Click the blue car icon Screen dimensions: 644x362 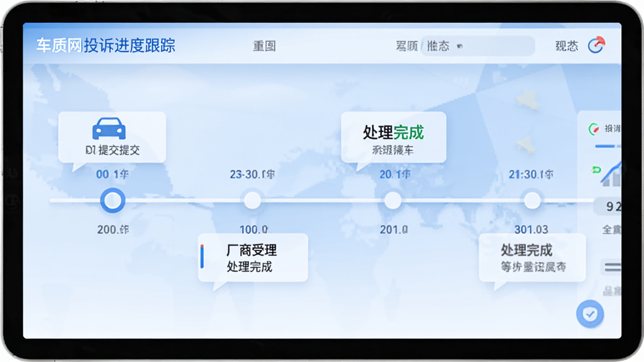109,128
